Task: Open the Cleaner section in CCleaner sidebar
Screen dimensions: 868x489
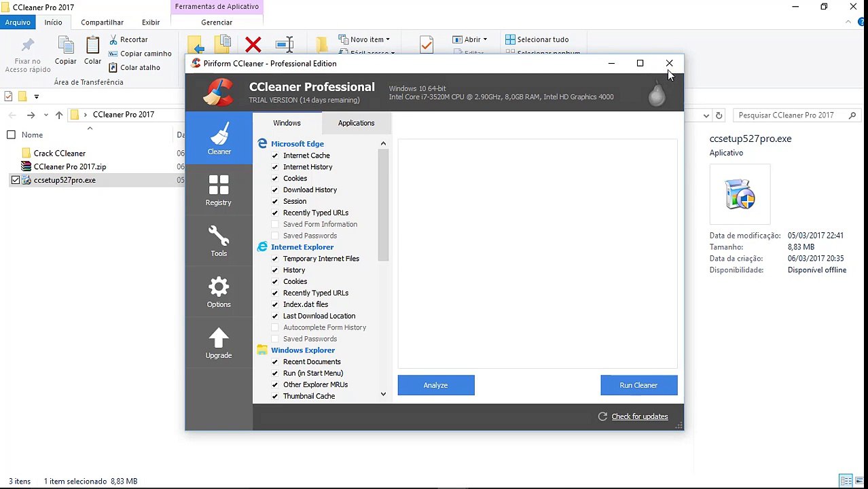Action: click(x=219, y=138)
